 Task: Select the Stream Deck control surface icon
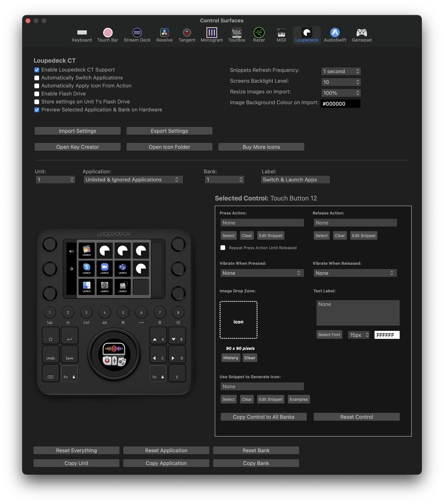137,35
